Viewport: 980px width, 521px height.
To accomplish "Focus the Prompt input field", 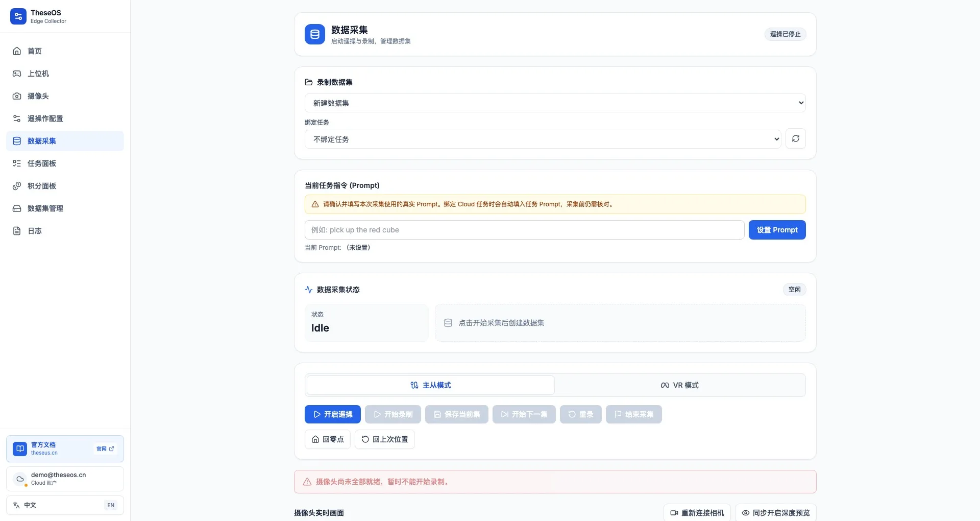I will [524, 230].
